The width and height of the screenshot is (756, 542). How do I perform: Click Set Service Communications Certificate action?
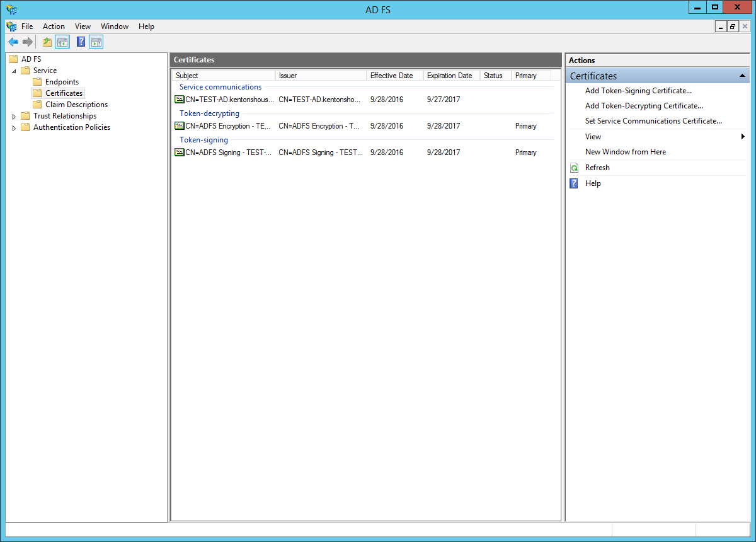[x=653, y=121]
